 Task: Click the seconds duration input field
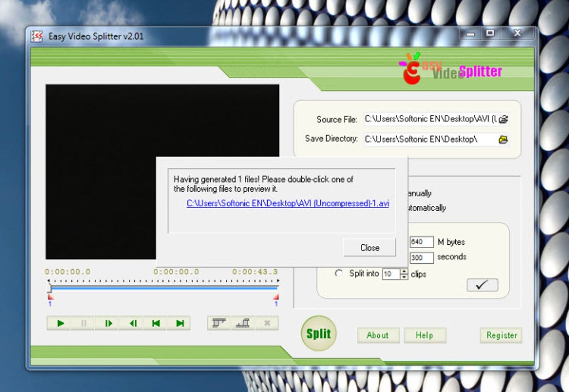tap(421, 258)
